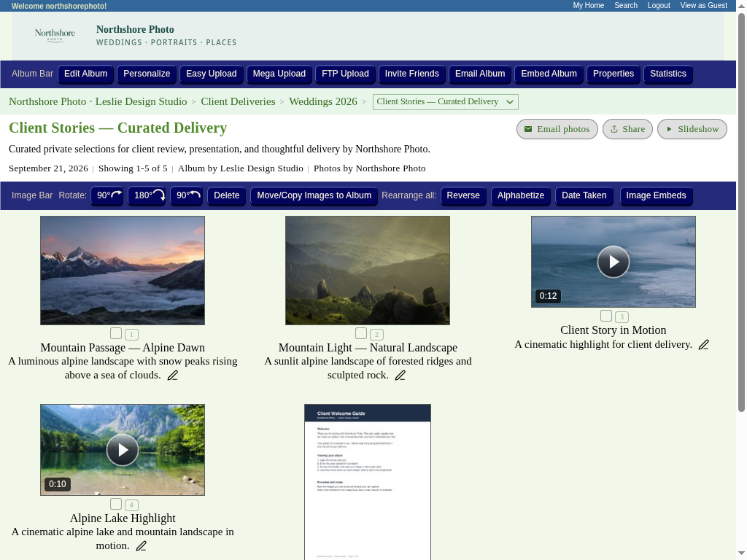The width and height of the screenshot is (747, 560).
Task: Click position number 3 badge
Action: [x=622, y=316]
